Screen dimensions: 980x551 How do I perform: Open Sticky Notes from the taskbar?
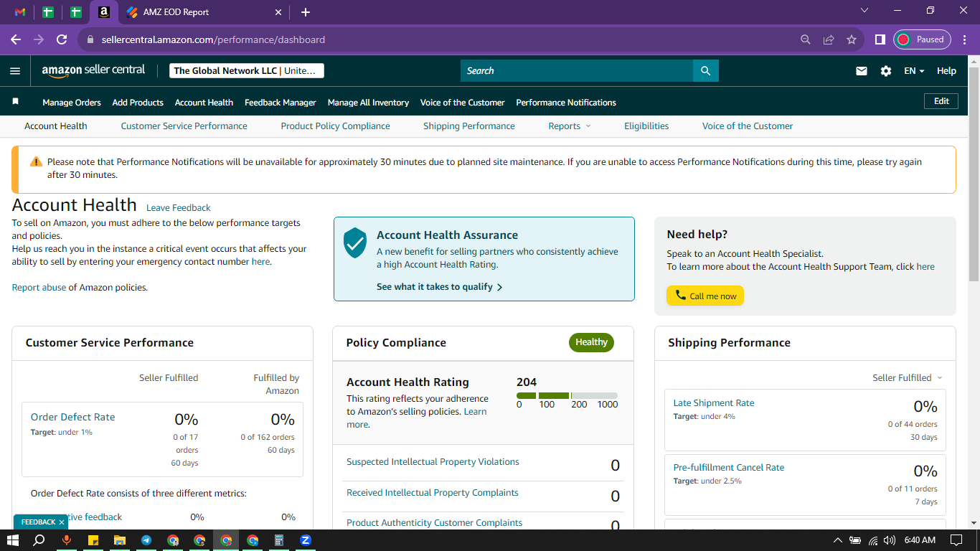(x=93, y=540)
